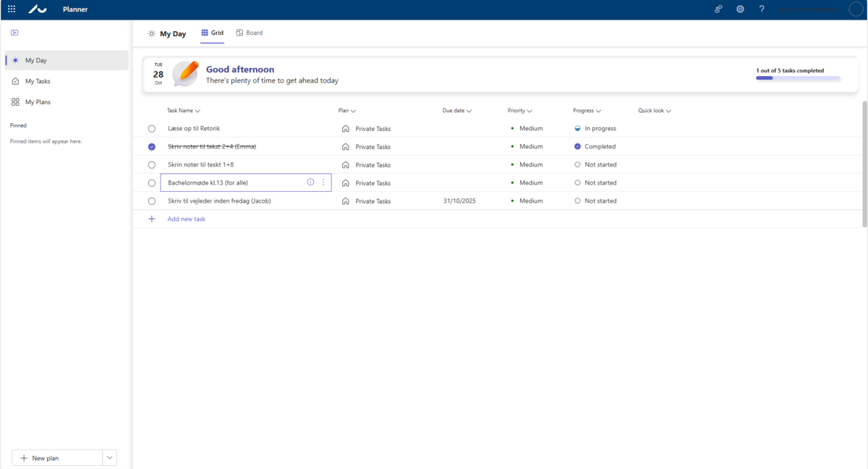Click the plus icon beside Add new task

[x=152, y=219]
